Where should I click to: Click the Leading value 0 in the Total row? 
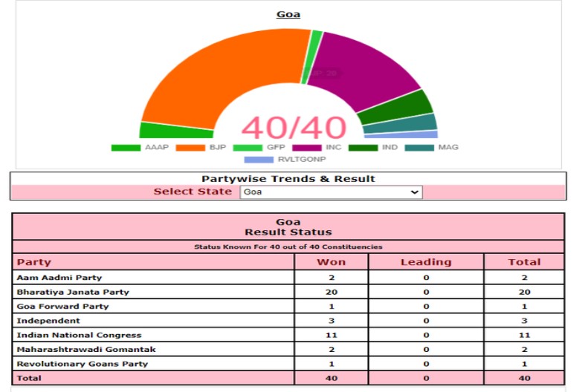tap(426, 378)
